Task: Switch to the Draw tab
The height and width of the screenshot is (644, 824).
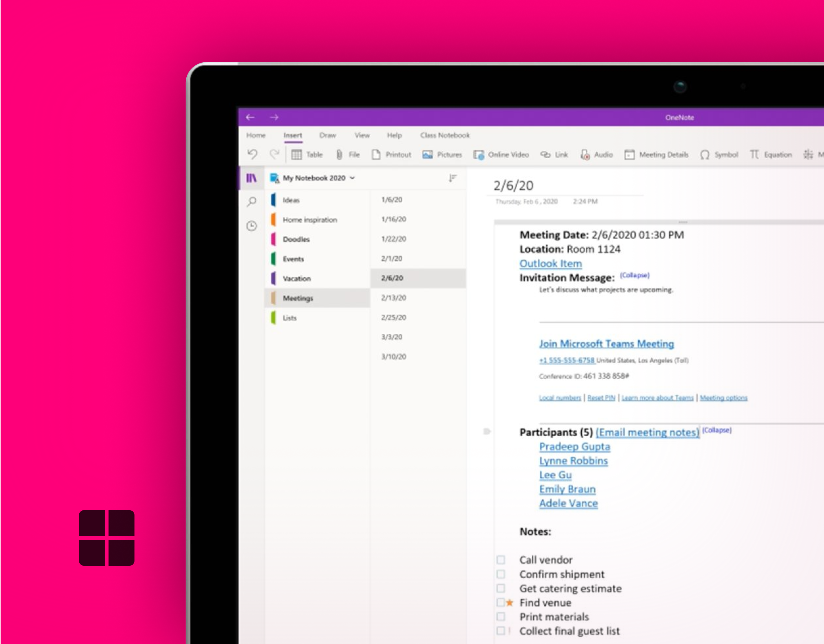Action: pyautogui.click(x=328, y=135)
